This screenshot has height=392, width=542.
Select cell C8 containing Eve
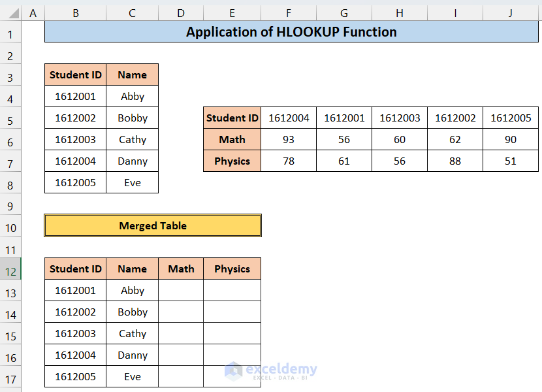tap(132, 182)
